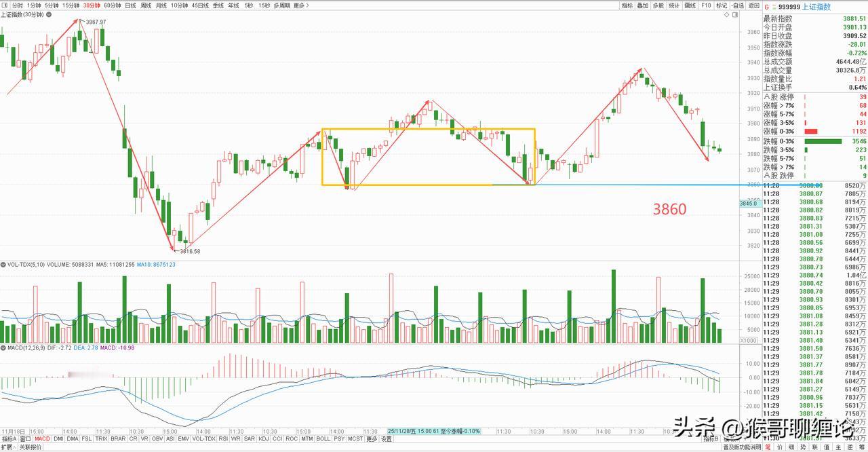Switch to the 日线 daily chart
The height and width of the screenshot is (452, 868).
point(130,5)
